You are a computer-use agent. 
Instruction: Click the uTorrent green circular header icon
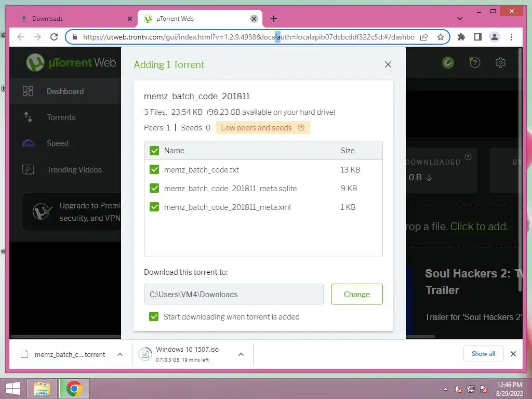pyautogui.click(x=448, y=62)
